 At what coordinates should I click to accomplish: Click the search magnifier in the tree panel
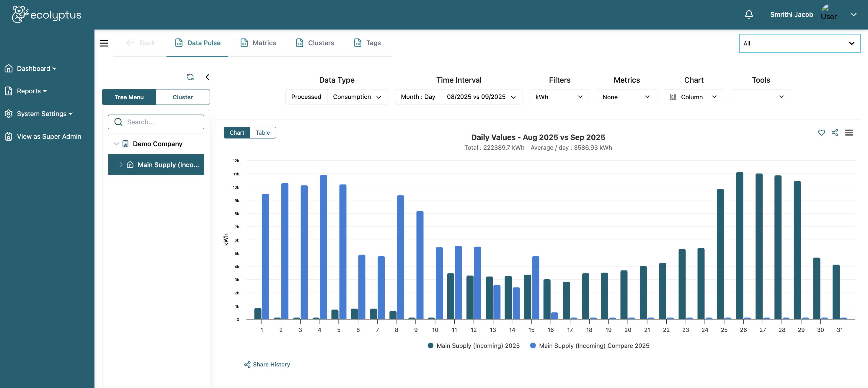tap(118, 122)
